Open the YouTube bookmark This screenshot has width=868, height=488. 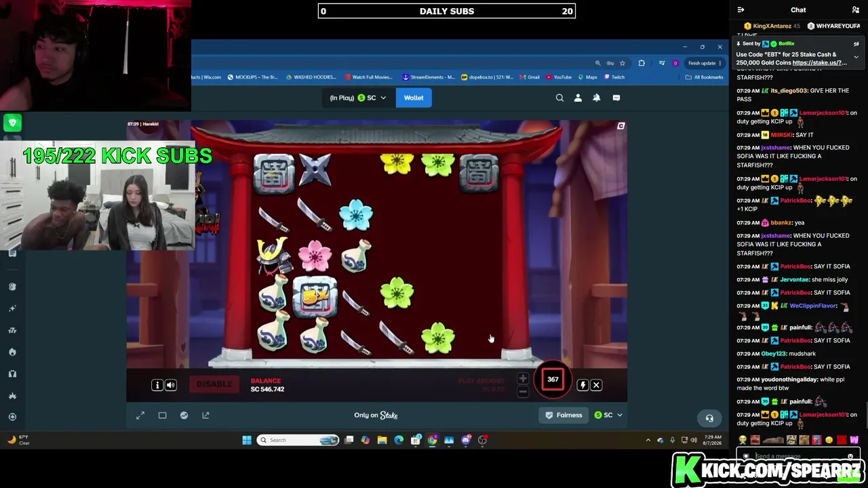[x=559, y=77]
